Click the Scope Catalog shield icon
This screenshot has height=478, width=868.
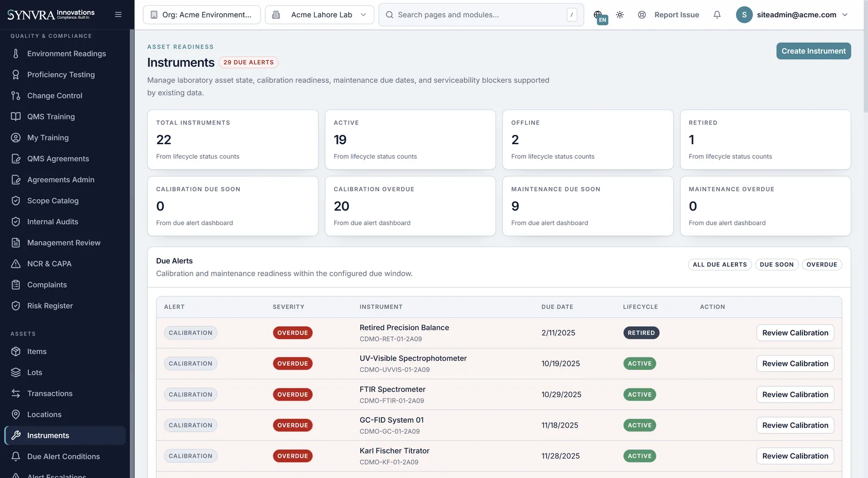(16, 201)
